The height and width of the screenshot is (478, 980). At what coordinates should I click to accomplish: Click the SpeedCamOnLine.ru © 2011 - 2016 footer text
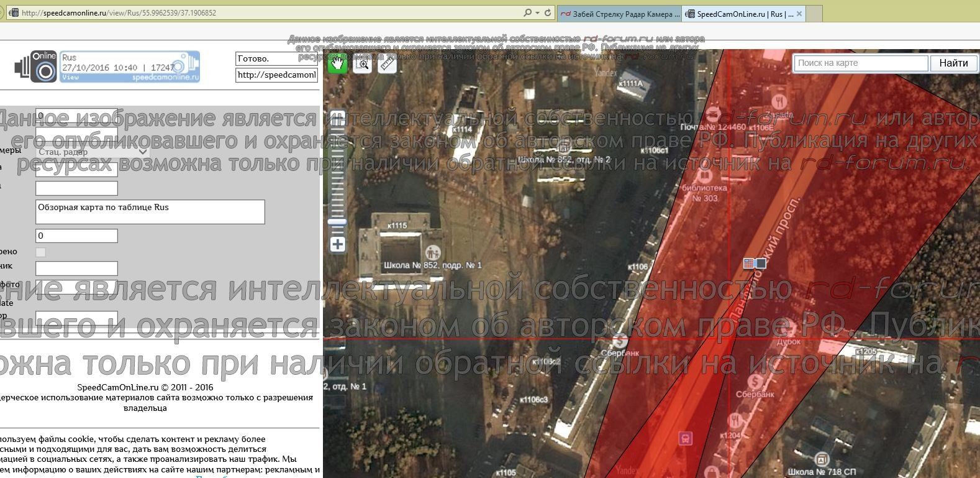(x=145, y=387)
